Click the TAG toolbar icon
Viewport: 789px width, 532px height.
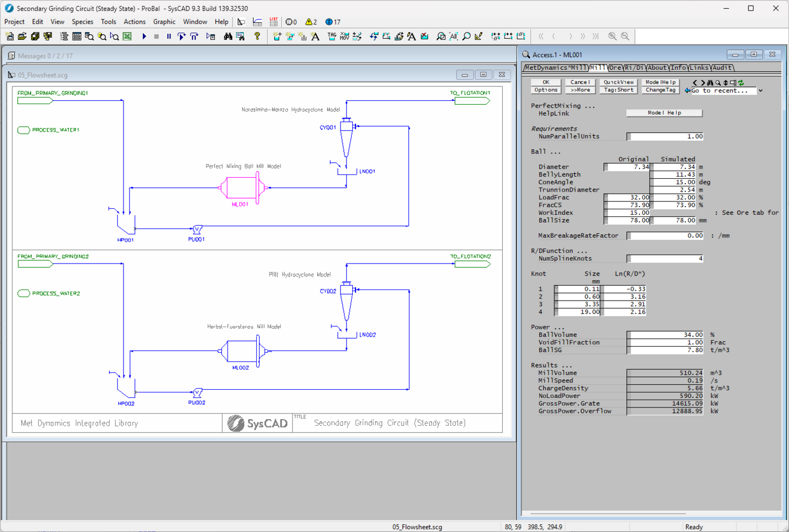tap(331, 37)
